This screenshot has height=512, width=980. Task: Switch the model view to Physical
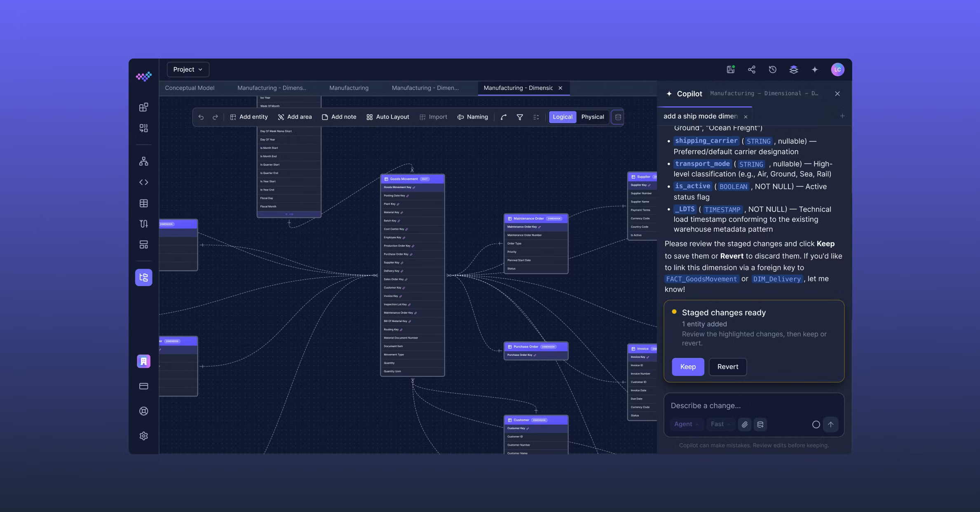point(593,117)
